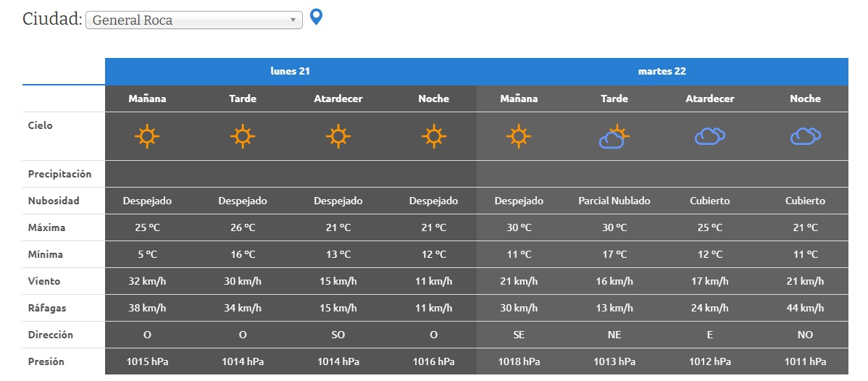Click the sun icon for lunes Mañana

click(x=147, y=136)
